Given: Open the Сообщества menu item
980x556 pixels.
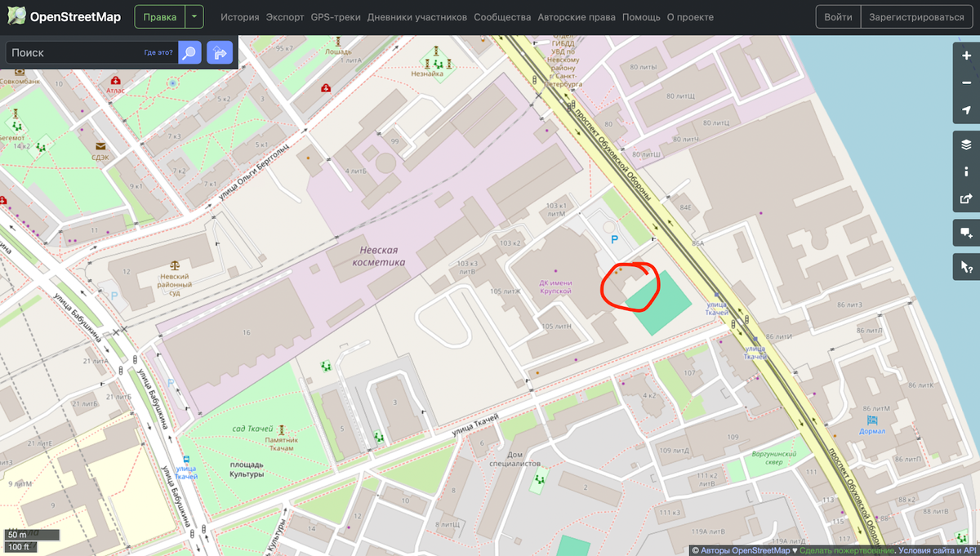Looking at the screenshot, I should 502,17.
